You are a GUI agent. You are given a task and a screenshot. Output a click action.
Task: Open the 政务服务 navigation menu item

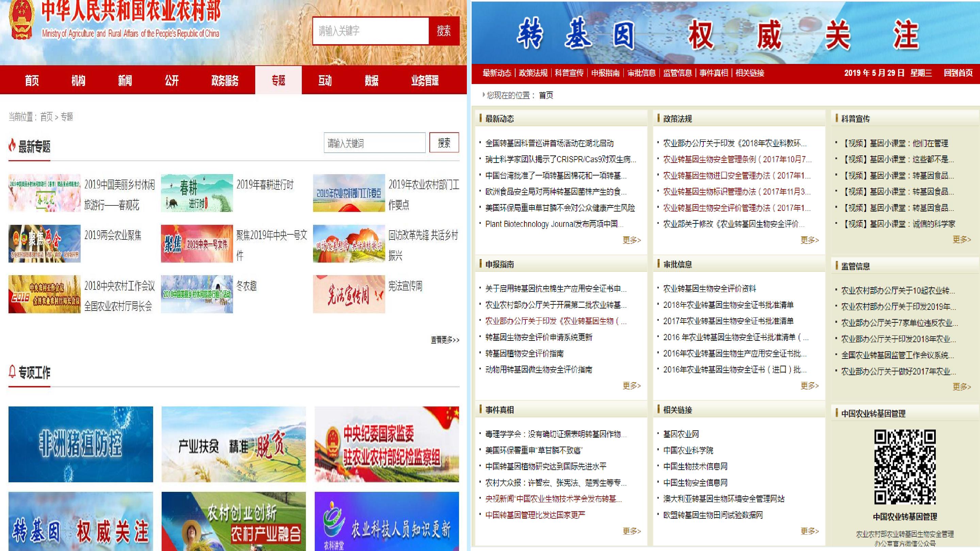(x=225, y=80)
